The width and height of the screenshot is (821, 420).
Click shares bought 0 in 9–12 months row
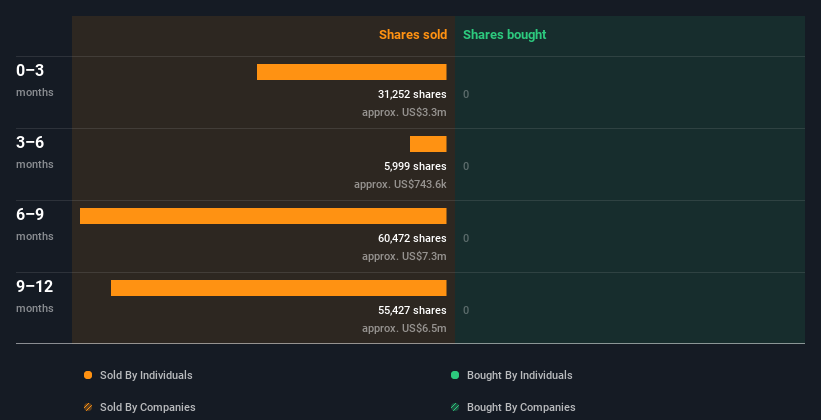[466, 311]
